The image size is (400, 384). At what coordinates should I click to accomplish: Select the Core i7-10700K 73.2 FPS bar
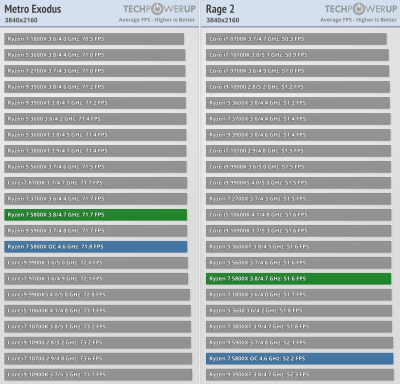[98, 327]
